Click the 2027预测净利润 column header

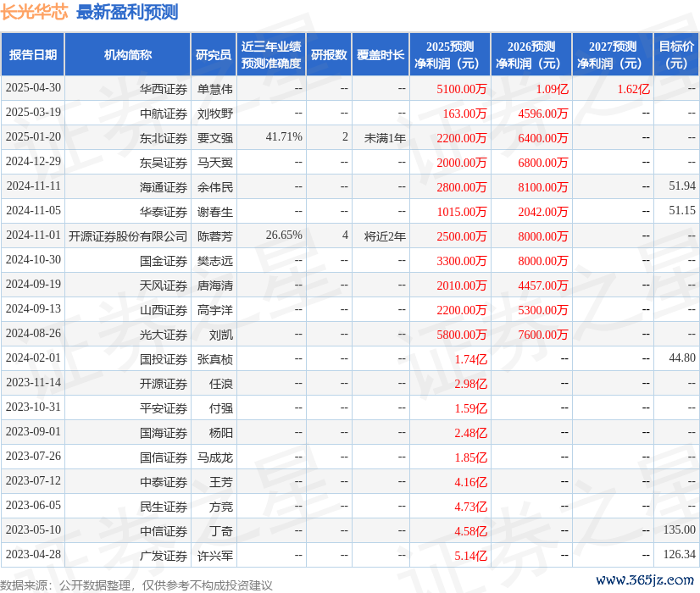[x=613, y=54]
